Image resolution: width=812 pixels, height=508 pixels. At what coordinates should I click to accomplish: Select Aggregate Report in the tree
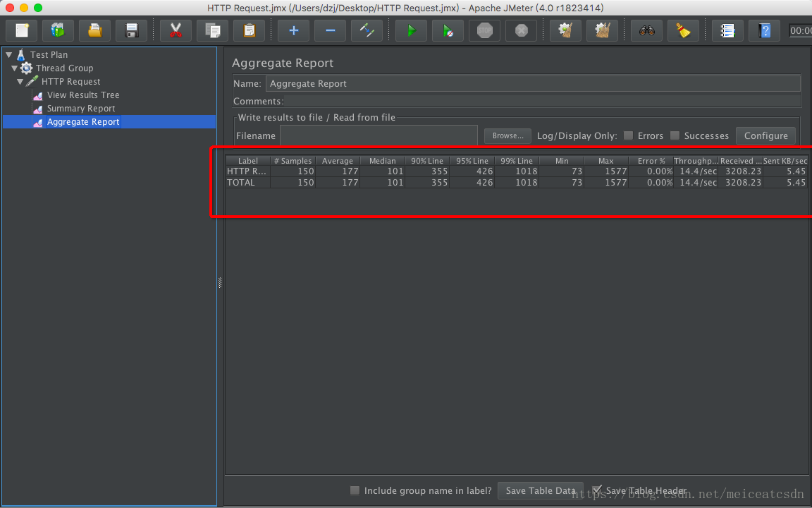click(83, 122)
